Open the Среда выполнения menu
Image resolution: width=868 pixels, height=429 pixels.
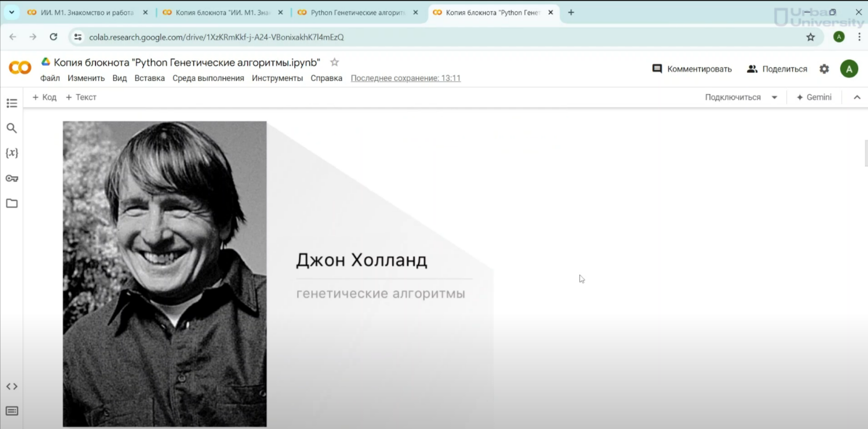208,78
